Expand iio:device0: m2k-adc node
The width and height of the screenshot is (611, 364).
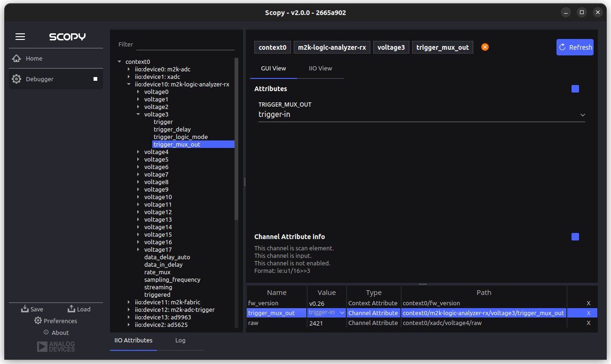129,69
